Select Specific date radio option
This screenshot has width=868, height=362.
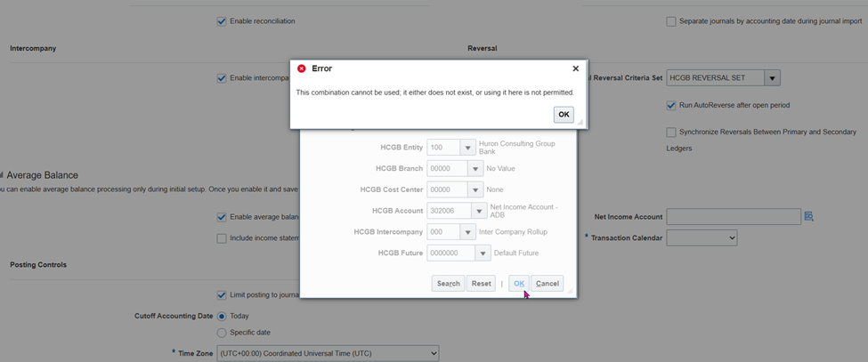[x=222, y=333]
